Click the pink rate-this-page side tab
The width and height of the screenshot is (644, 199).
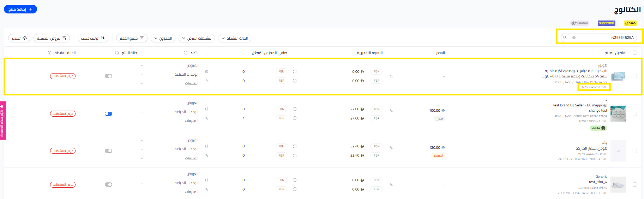(2, 120)
